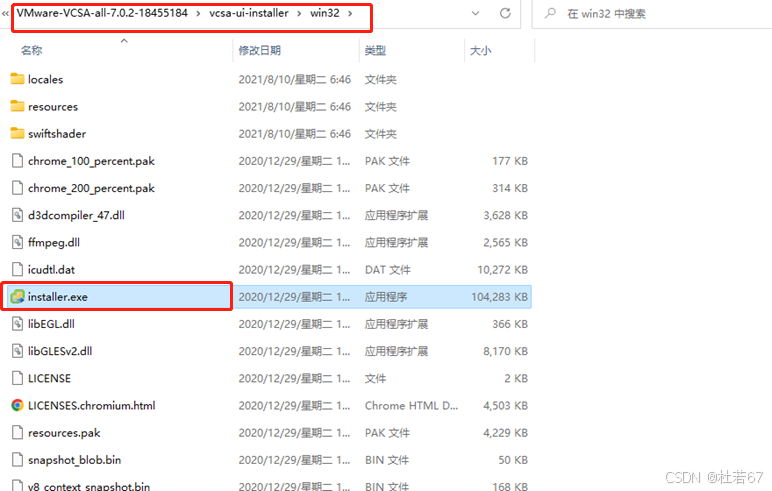Click the 2,565 KB size value

[505, 242]
